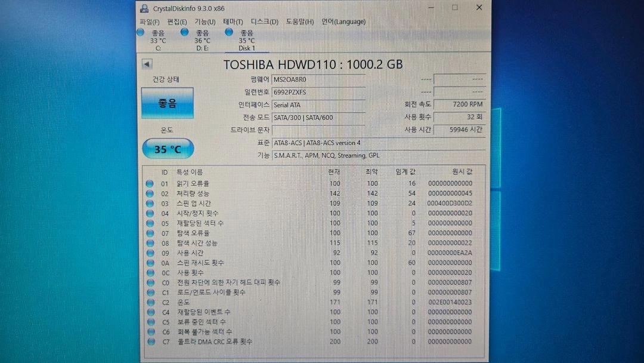The width and height of the screenshot is (644, 363).
Task: Click the status dot for 01 읽기 오류율
Action: 150,184
